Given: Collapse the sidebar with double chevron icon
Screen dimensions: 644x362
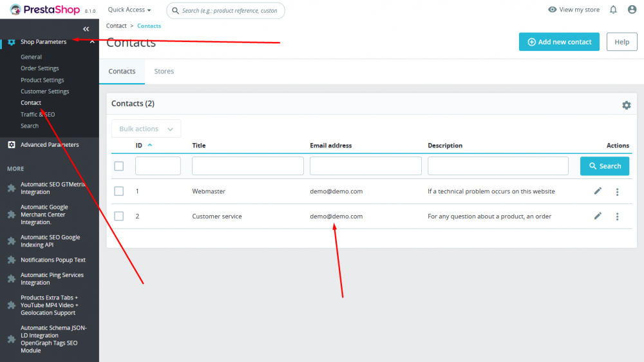Looking at the screenshot, I should 86,29.
